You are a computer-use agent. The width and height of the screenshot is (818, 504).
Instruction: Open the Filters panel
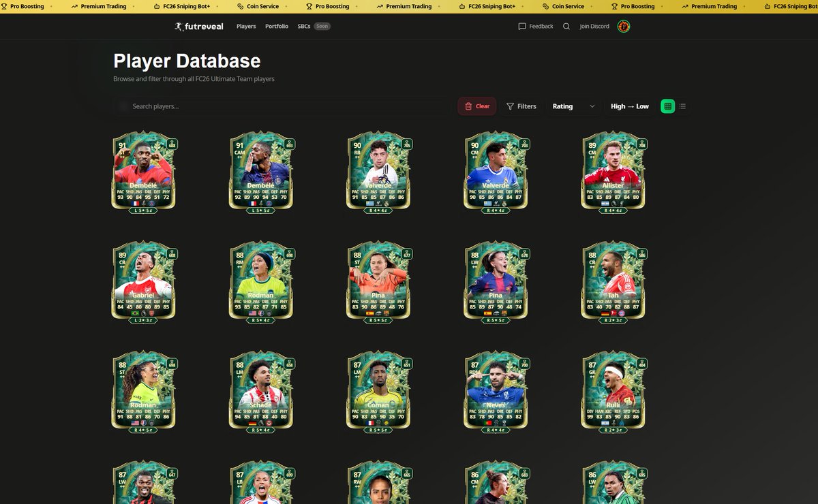click(521, 106)
